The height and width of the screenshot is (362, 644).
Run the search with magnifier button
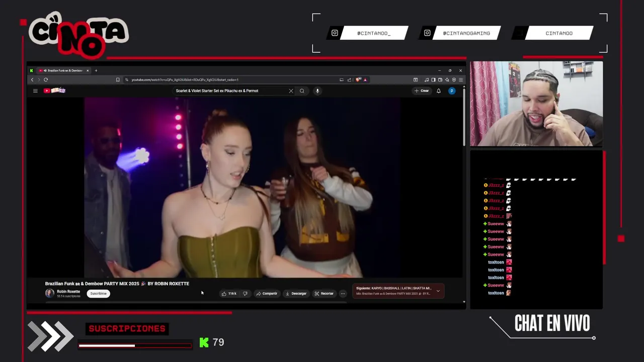pos(302,91)
